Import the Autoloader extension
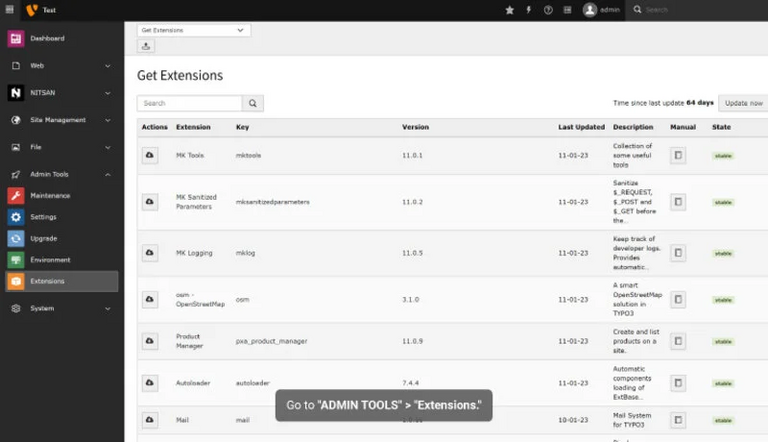 click(x=150, y=383)
